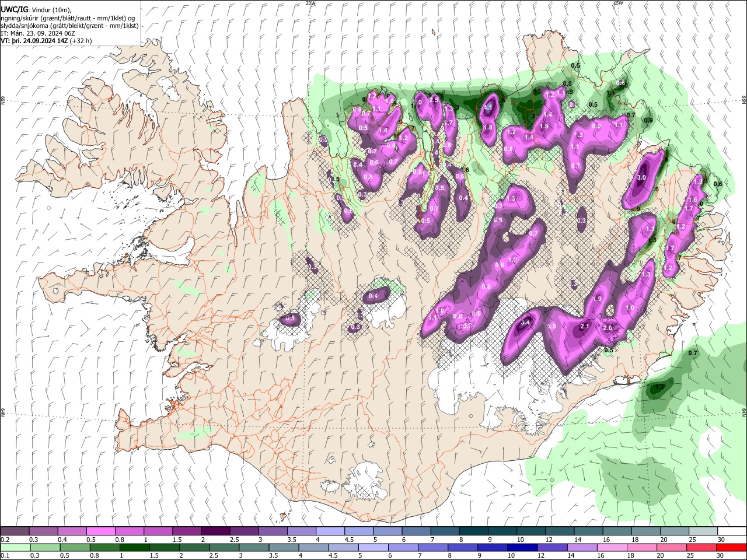The height and width of the screenshot is (560, 747).
Task: Click the '0.2' label in the snow legend
Action: pos(5,540)
